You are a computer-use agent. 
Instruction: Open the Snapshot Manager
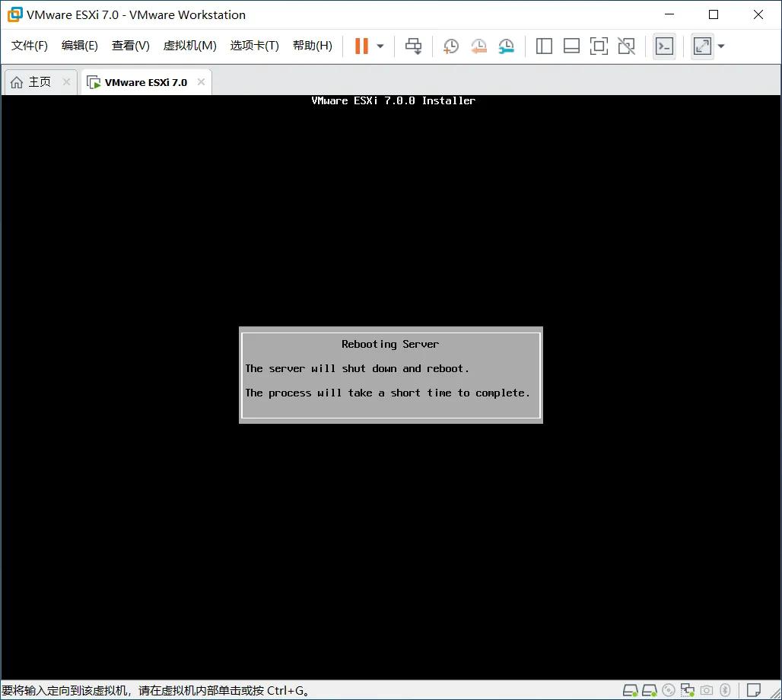pyautogui.click(x=506, y=46)
